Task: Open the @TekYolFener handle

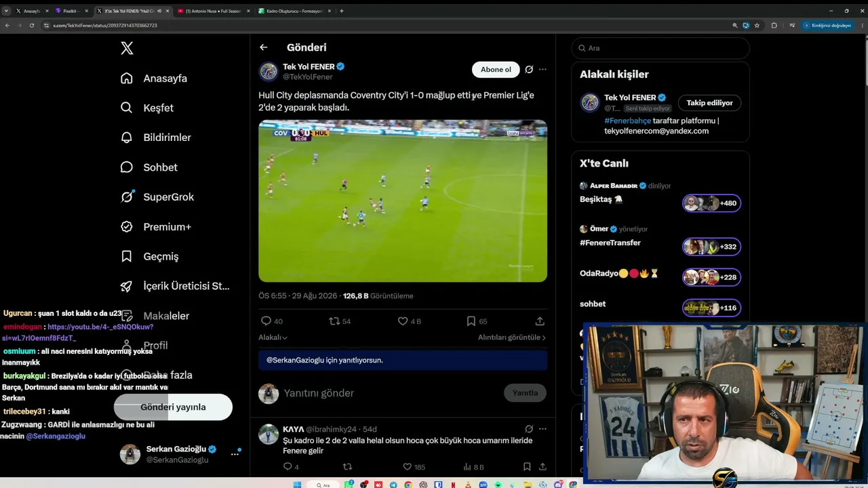Action: tap(307, 77)
